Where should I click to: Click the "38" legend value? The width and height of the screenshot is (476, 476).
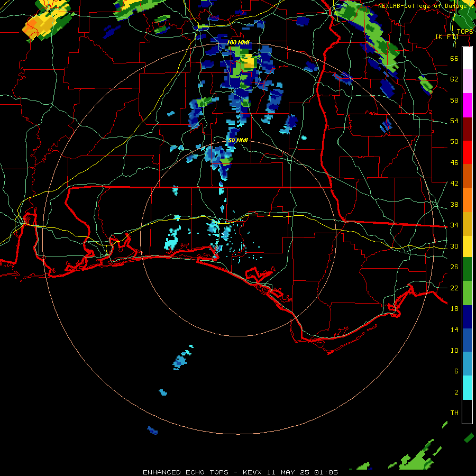[x=454, y=204]
